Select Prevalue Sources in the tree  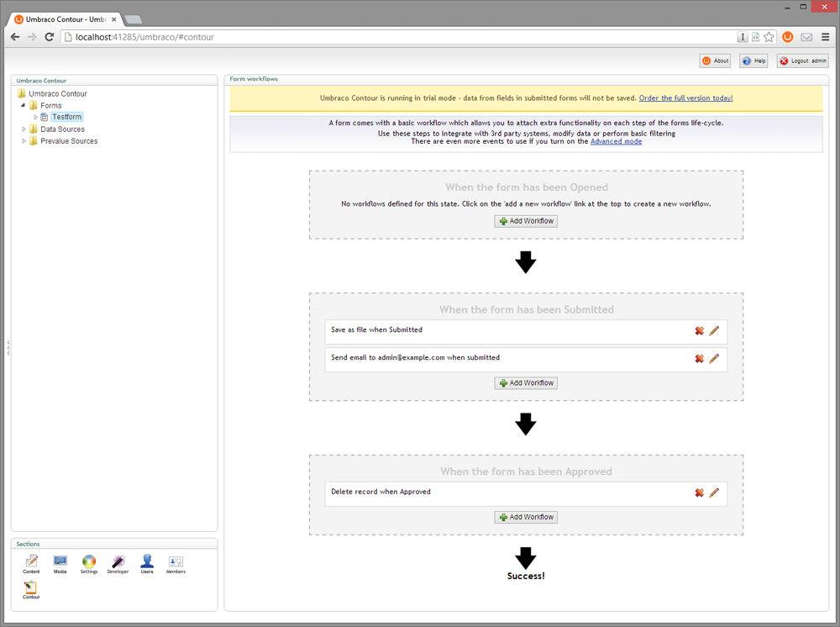(x=69, y=141)
